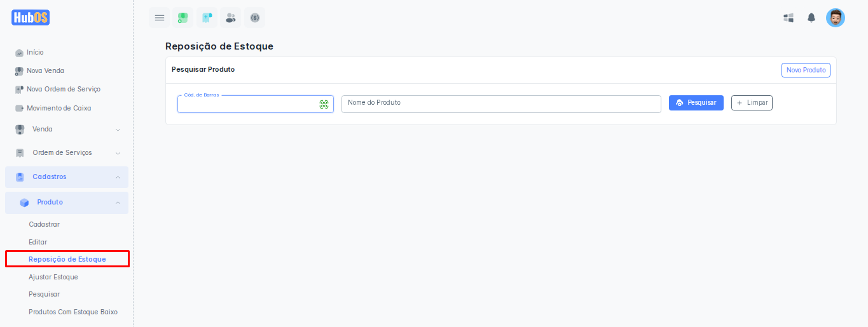868x327 pixels.
Task: Open the notifications bell
Action: pyautogui.click(x=811, y=18)
